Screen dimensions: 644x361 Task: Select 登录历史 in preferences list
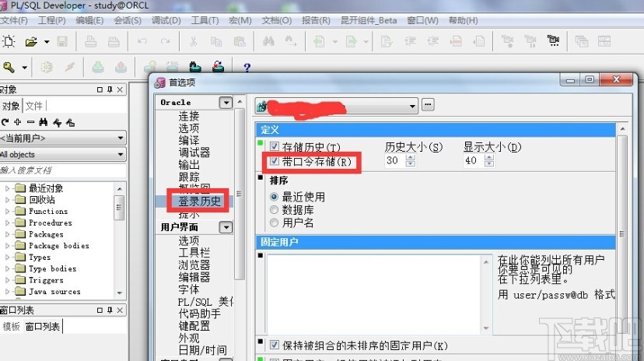(199, 201)
